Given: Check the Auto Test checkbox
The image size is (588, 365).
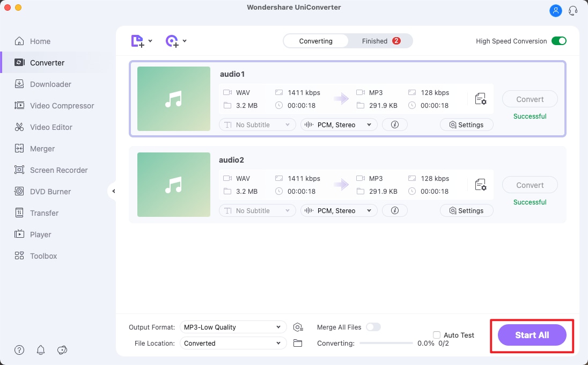Looking at the screenshot, I should pyautogui.click(x=437, y=334).
